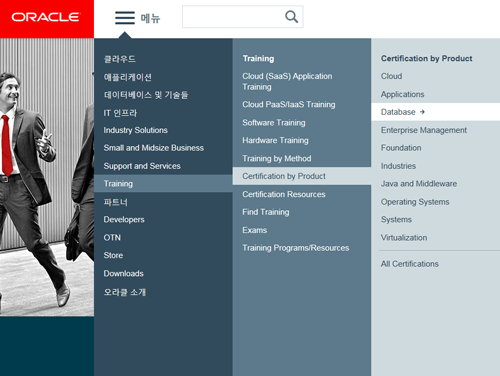Open Industries certification link
Screen dimensions: 500x376
pyautogui.click(x=398, y=166)
